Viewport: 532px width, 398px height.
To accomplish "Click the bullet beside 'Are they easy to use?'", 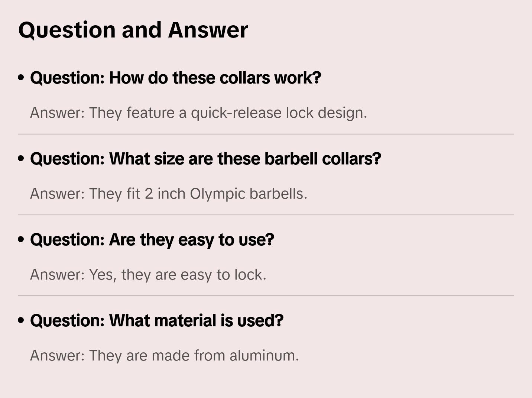I will tap(21, 239).
